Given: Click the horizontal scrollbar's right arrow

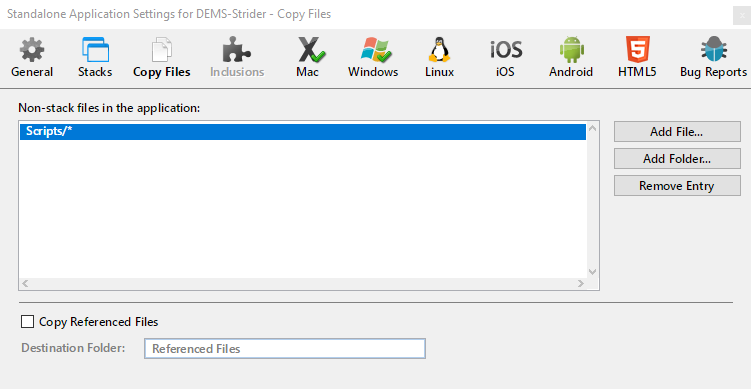Looking at the screenshot, I should click(x=581, y=284).
